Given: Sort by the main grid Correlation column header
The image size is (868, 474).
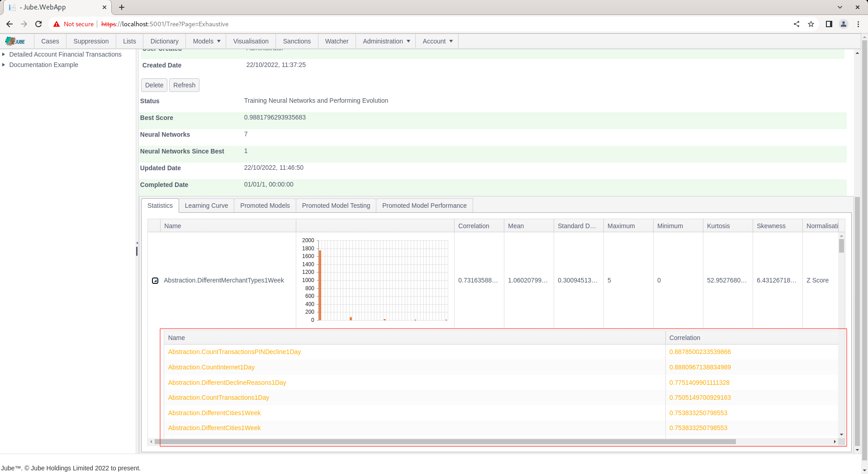Looking at the screenshot, I should pos(479,226).
